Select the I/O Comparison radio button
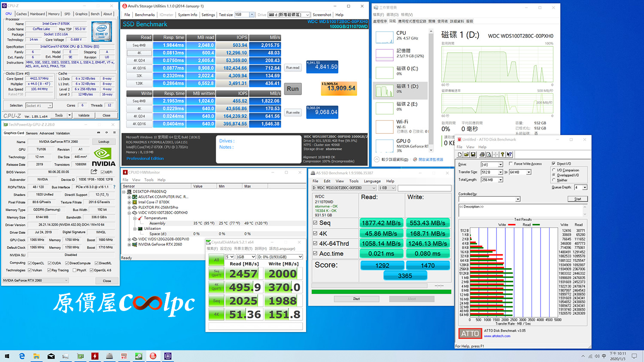 [554, 170]
